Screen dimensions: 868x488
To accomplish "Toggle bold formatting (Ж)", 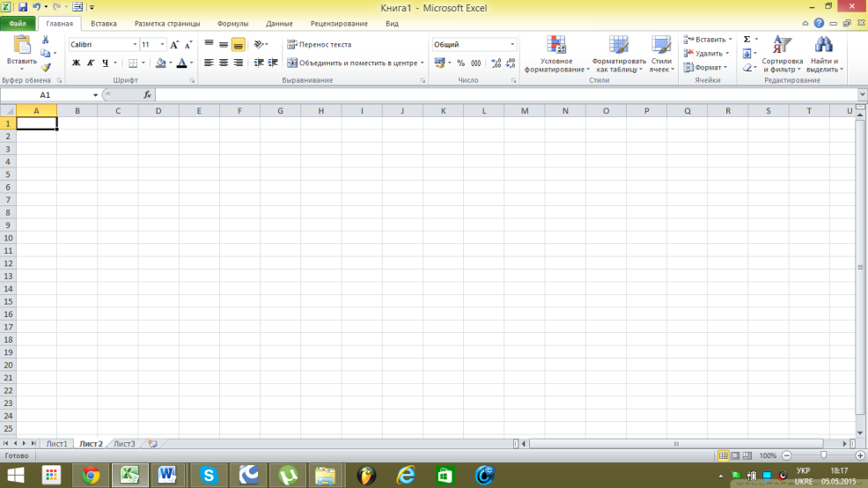I will click(76, 63).
